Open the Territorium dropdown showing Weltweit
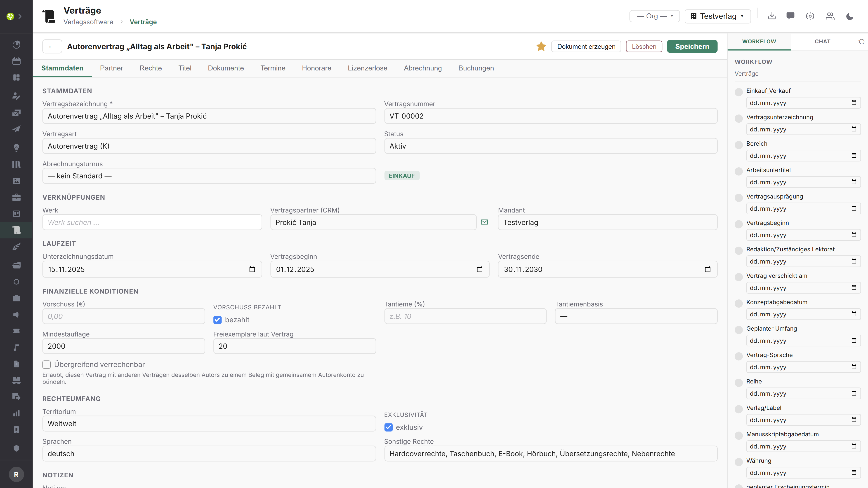Viewport: 868px width, 488px height. point(209,424)
